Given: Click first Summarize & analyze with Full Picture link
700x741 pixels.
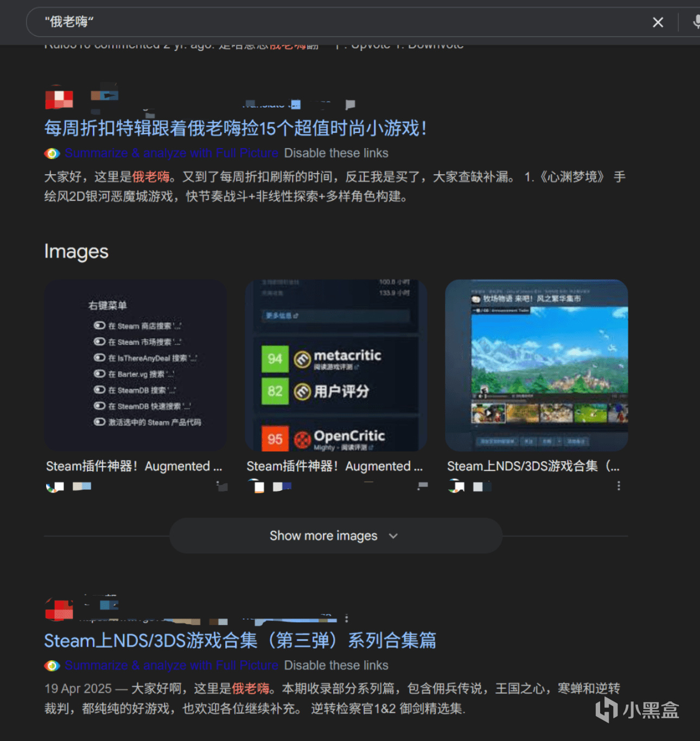Looking at the screenshot, I should click(x=171, y=153).
